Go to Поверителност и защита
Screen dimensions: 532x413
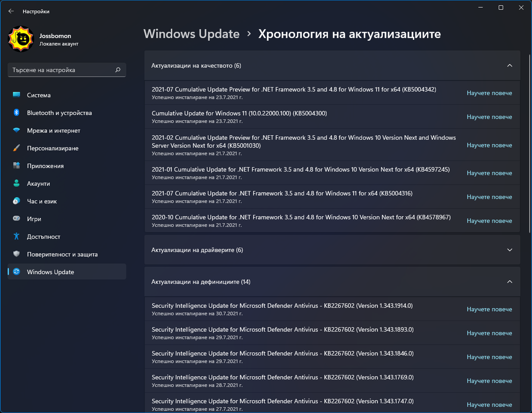click(67, 254)
